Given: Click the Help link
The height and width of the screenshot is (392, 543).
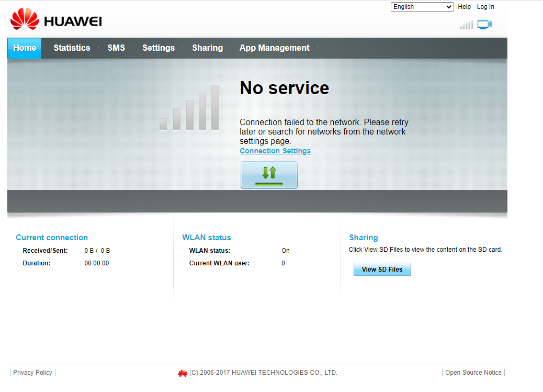Looking at the screenshot, I should point(464,7).
